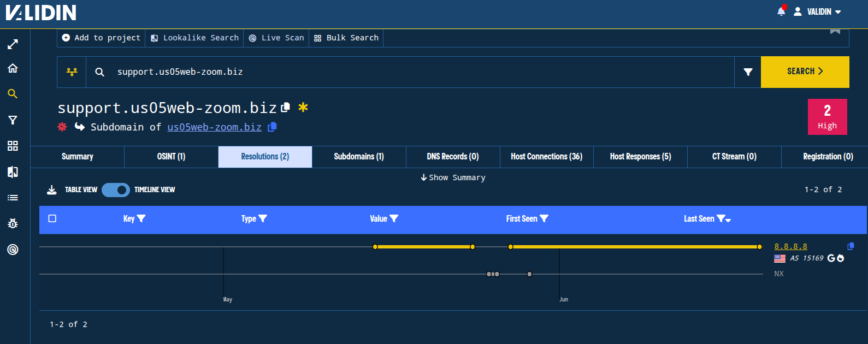The image size is (868, 344).
Task: Copy the support.us05web-zoom.biz title
Action: (285, 108)
